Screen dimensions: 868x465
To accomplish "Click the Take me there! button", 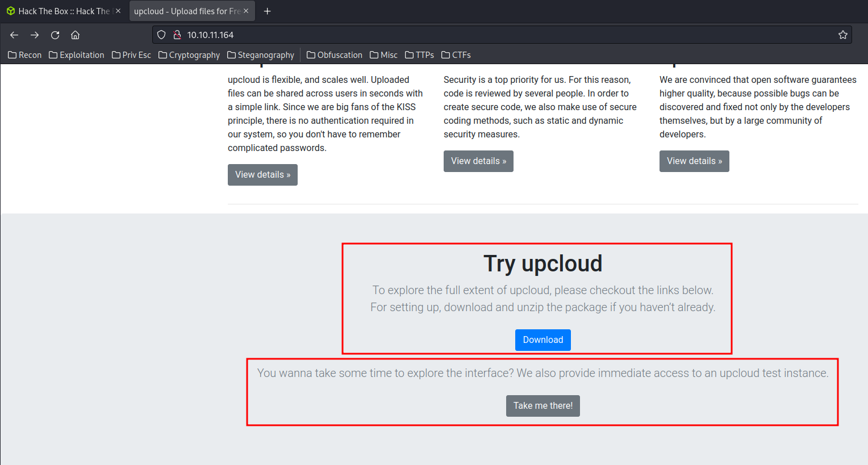I will (543, 406).
